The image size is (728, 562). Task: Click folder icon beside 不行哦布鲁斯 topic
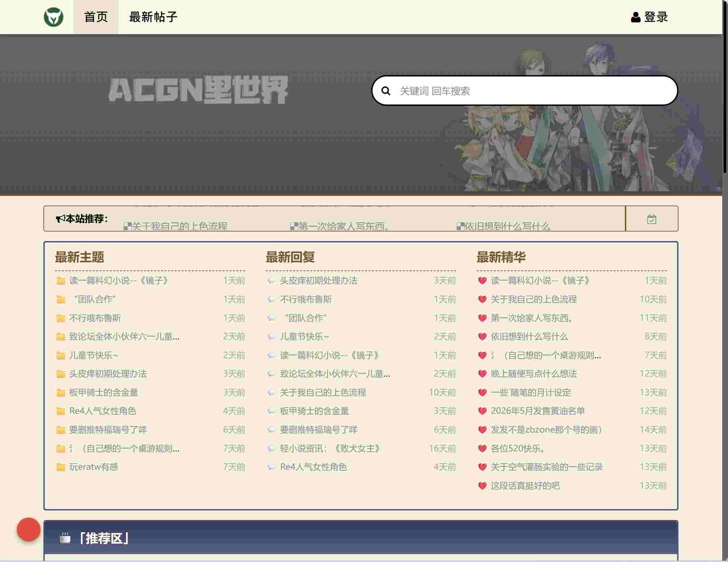(x=61, y=318)
